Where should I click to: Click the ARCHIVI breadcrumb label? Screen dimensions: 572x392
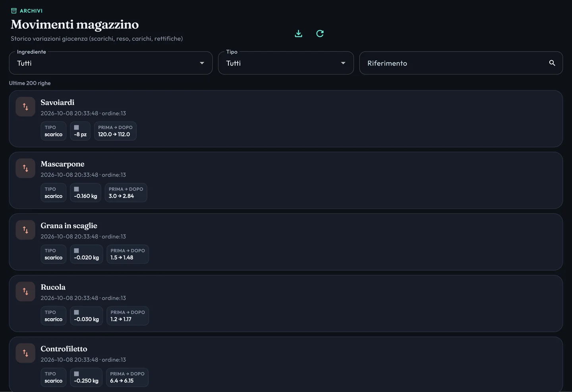pyautogui.click(x=31, y=11)
